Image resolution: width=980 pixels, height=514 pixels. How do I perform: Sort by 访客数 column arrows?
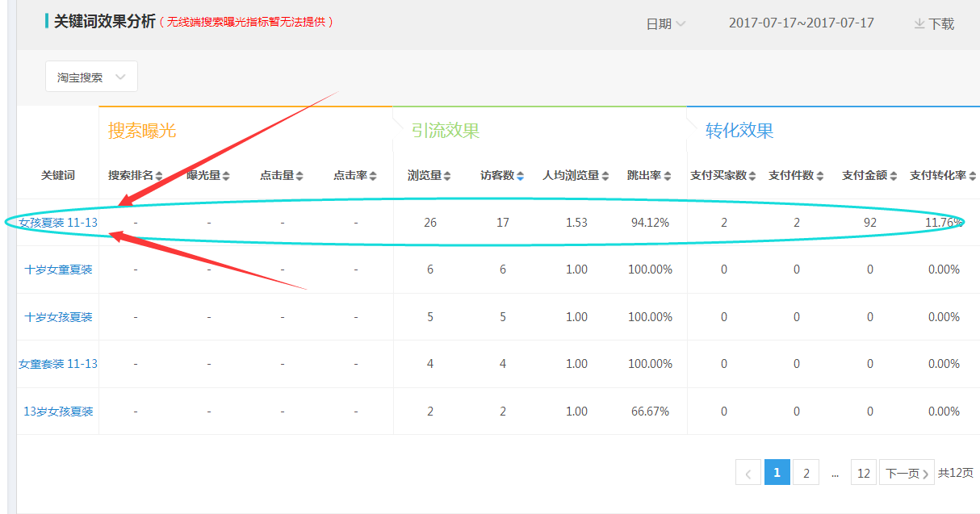click(x=520, y=176)
